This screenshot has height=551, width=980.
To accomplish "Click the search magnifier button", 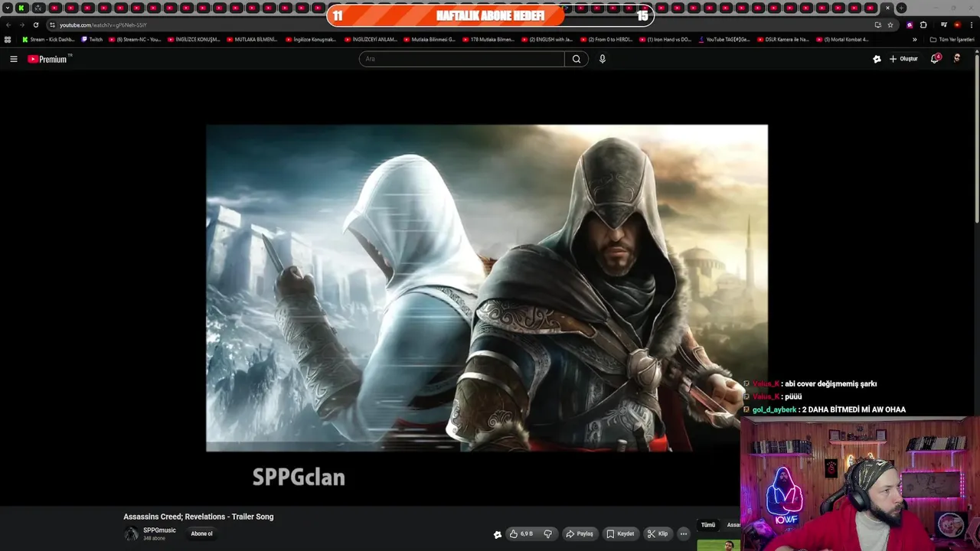I will tap(577, 59).
